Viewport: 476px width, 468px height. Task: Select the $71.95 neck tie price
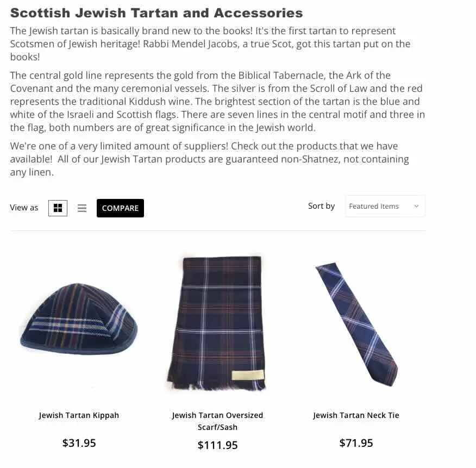click(x=356, y=443)
